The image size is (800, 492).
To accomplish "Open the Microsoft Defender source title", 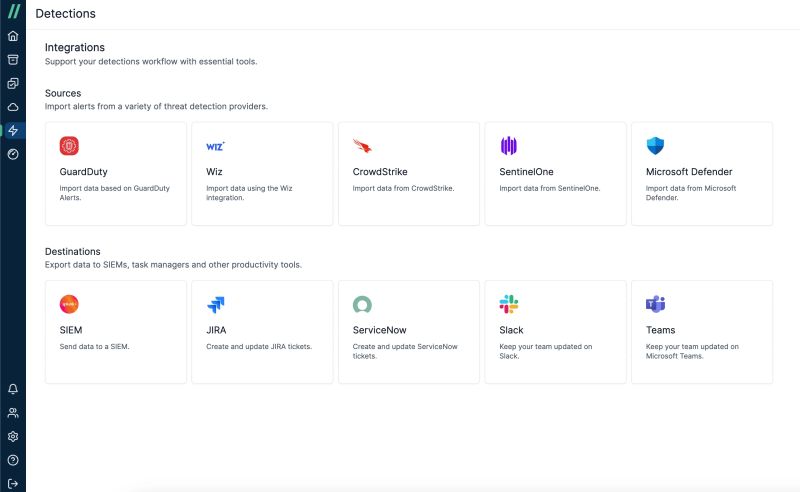I will pos(689,171).
